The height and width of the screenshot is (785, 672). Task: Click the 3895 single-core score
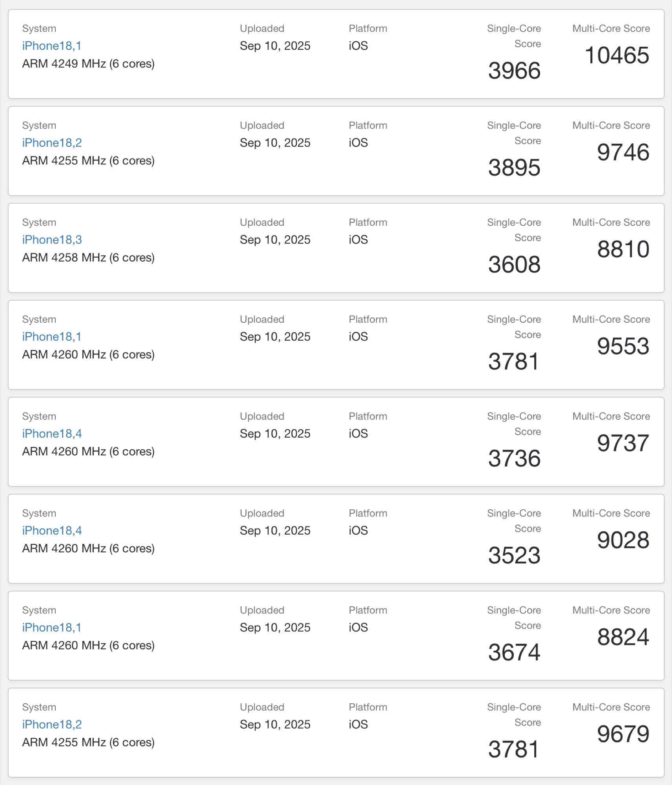(514, 168)
